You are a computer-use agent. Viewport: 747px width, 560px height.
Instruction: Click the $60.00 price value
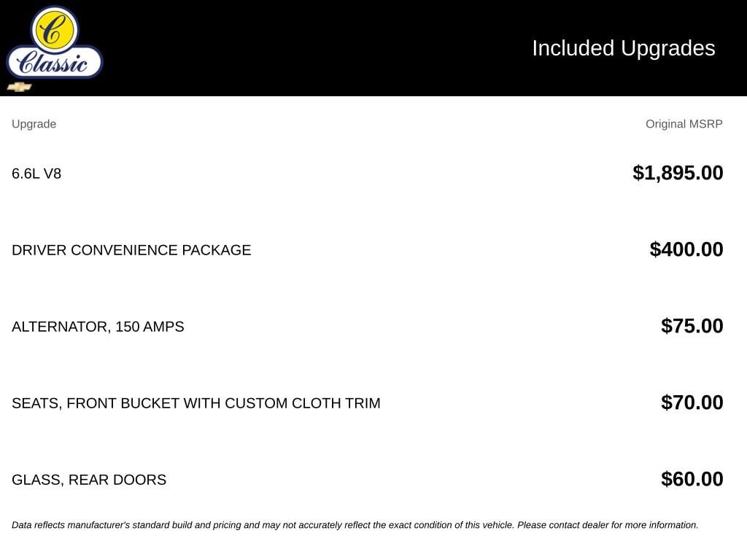[x=692, y=479]
